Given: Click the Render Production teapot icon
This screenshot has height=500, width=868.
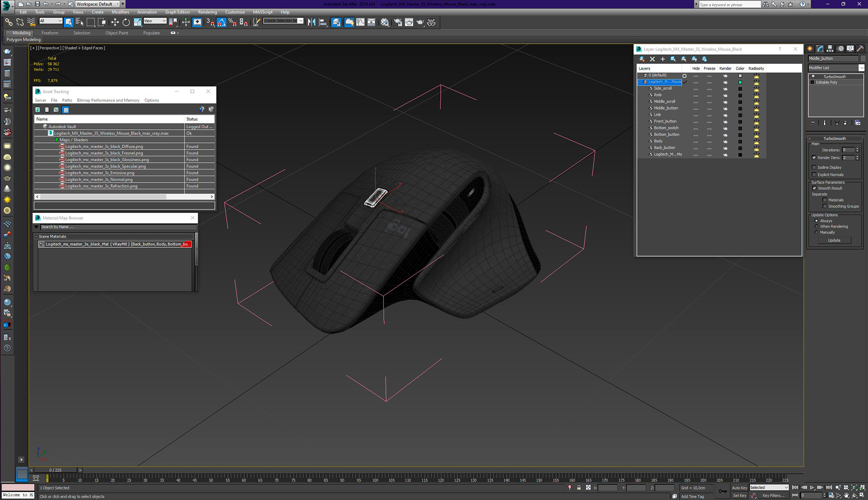Looking at the screenshot, I should 420,22.
